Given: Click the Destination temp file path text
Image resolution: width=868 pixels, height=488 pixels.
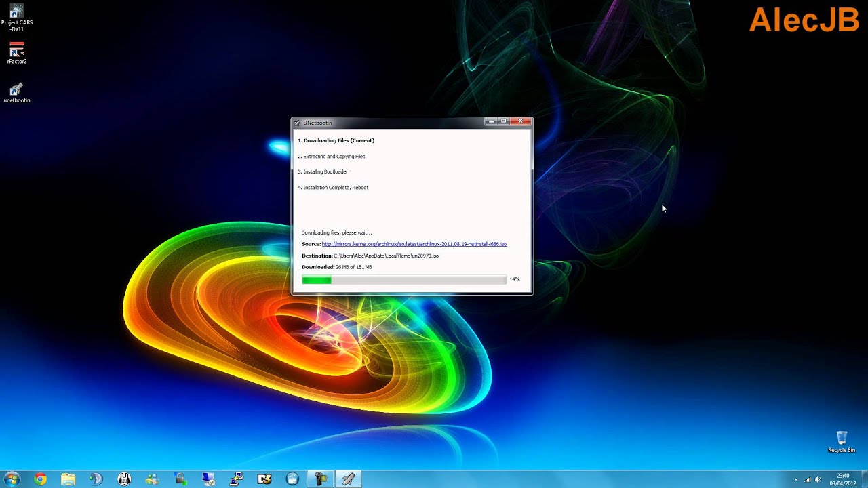Looking at the screenshot, I should (386, 256).
